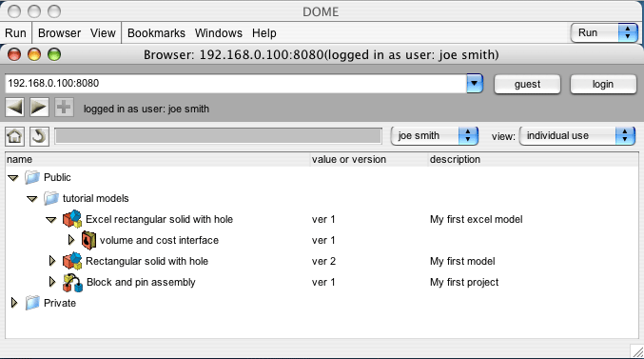Click the guest button
The height and width of the screenshot is (359, 644).
(x=527, y=85)
